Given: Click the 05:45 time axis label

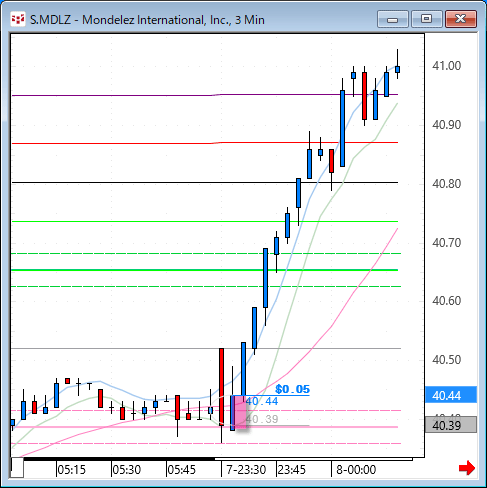Looking at the screenshot, I should pyautogui.click(x=181, y=470).
